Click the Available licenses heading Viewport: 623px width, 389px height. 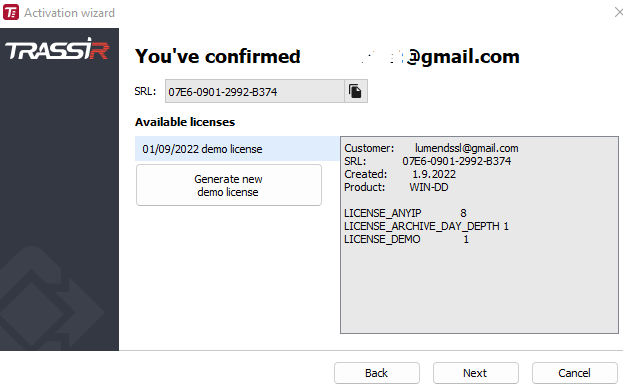185,122
